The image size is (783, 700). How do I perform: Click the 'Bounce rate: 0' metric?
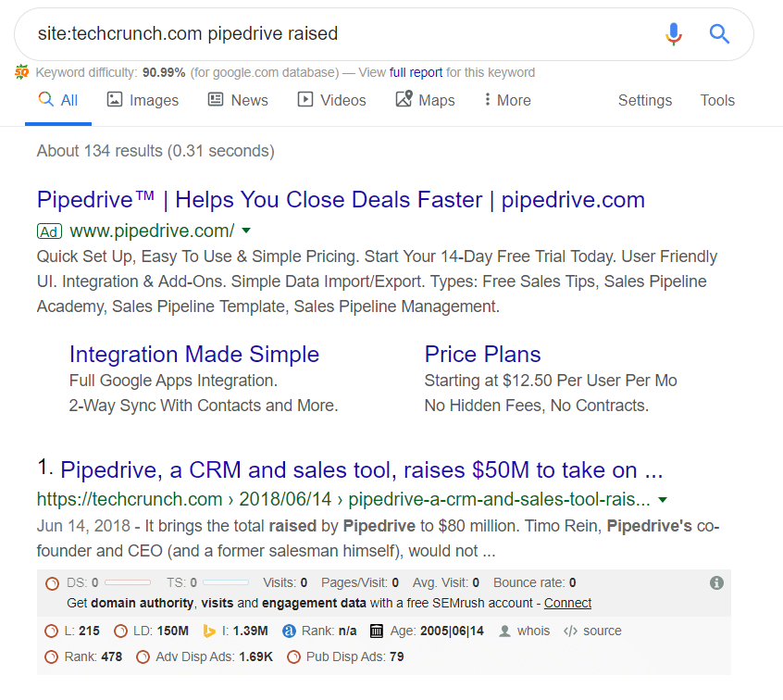click(x=535, y=582)
